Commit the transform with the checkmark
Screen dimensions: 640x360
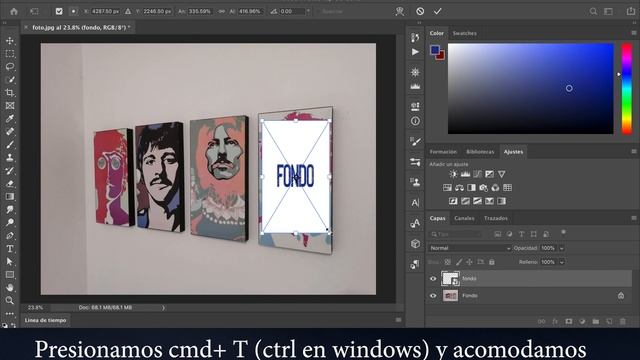pyautogui.click(x=438, y=11)
